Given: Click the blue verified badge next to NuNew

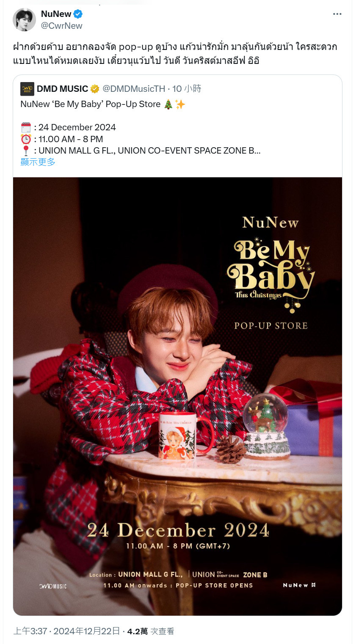Looking at the screenshot, I should click(78, 14).
